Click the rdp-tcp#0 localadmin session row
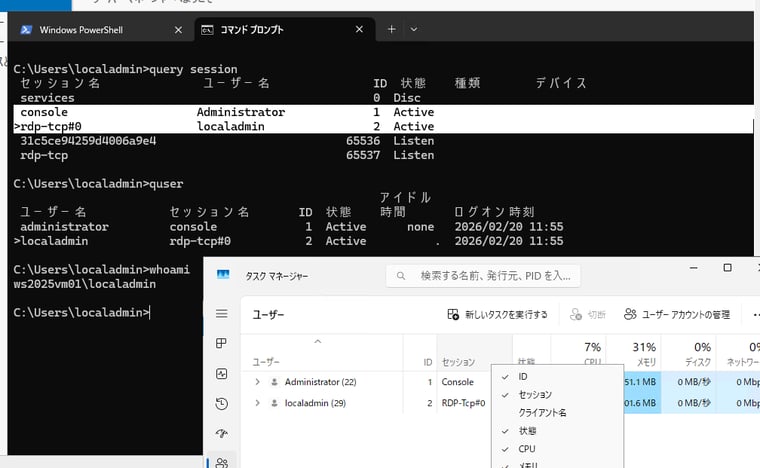This screenshot has width=760, height=468. pyautogui.click(x=383, y=126)
